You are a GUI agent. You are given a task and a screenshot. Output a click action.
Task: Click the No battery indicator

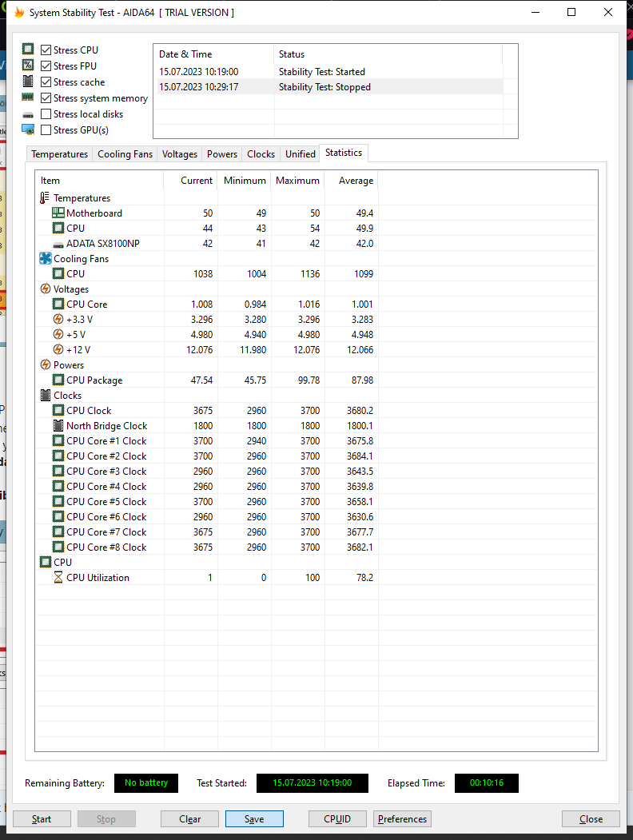point(146,782)
